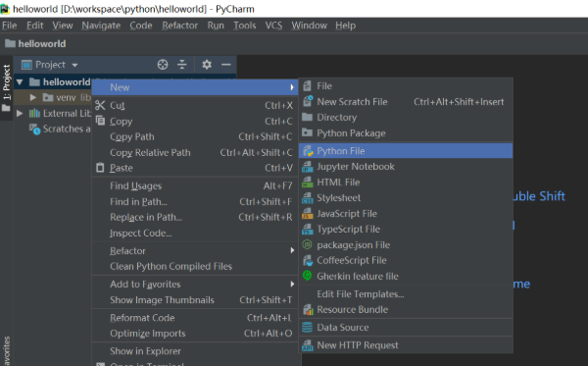Screen dimensions: 588x366
Task: Choose Reformat Code entry
Action: pos(195,318)
